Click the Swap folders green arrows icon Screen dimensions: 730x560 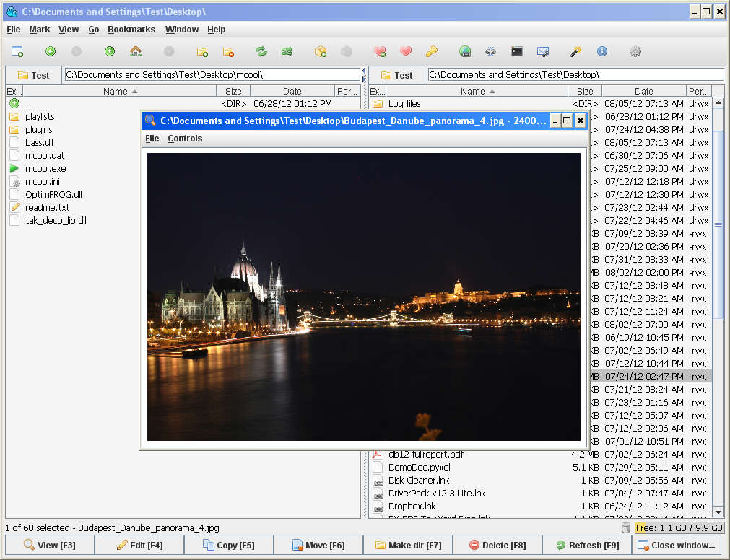pyautogui.click(x=261, y=51)
